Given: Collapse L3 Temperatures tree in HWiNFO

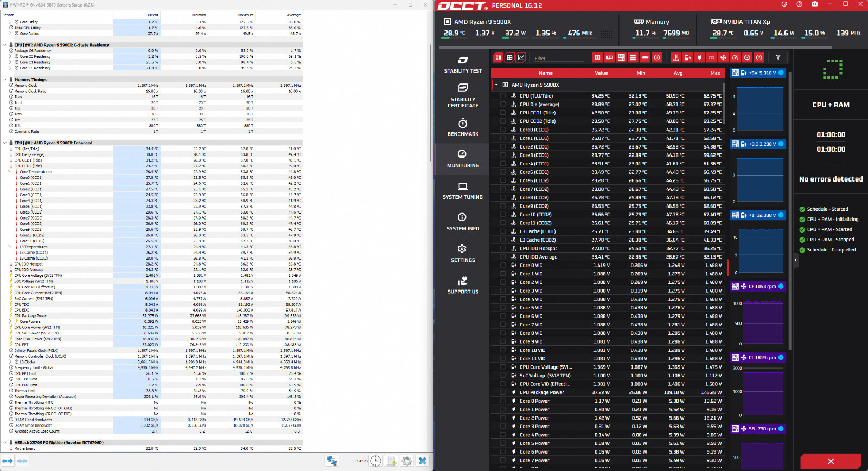Looking at the screenshot, I should click(x=10, y=247).
